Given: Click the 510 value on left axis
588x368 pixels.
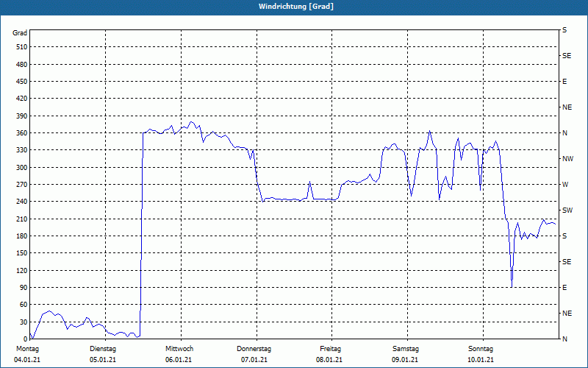Looking at the screenshot, I should coord(22,47).
